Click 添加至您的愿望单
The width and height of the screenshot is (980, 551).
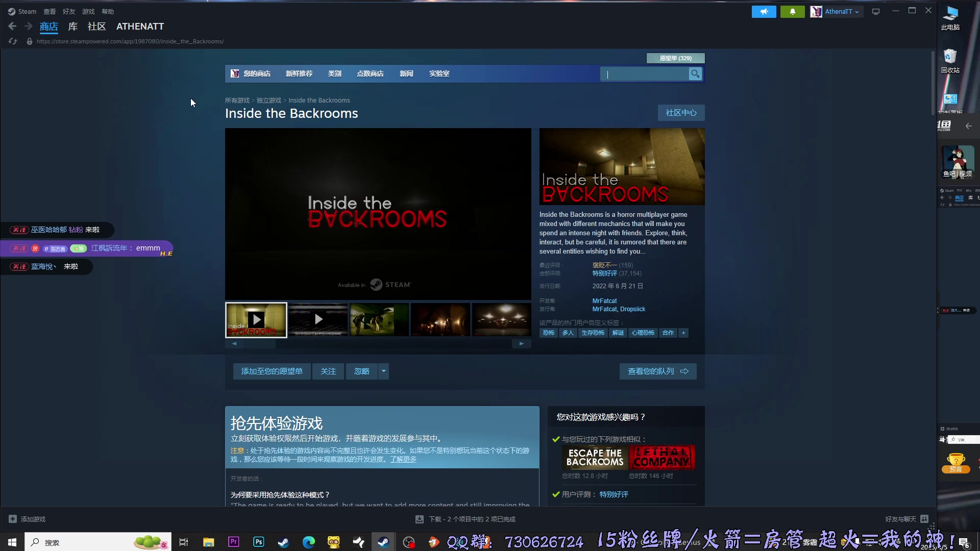[x=272, y=371]
